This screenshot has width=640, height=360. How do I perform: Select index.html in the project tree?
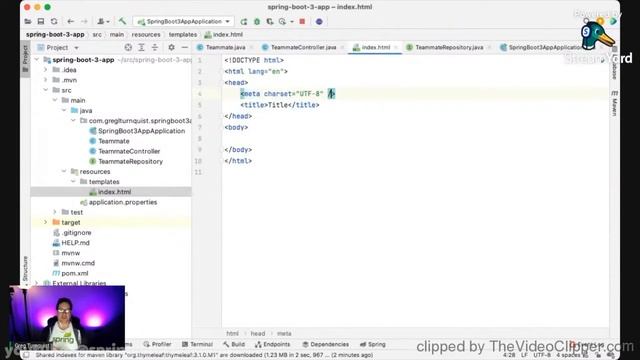click(x=114, y=192)
